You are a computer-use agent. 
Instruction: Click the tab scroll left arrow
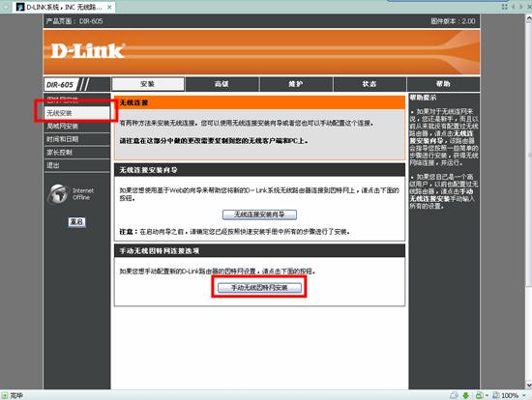pyautogui.click(x=514, y=7)
